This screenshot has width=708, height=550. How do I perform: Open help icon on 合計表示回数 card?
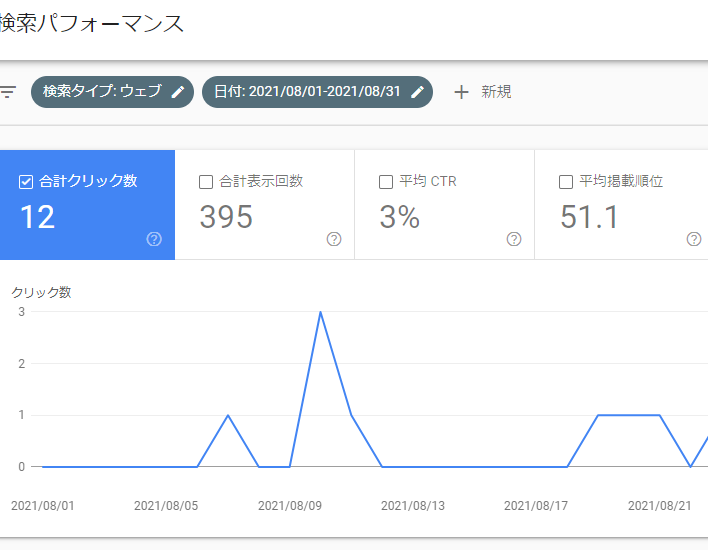334,239
